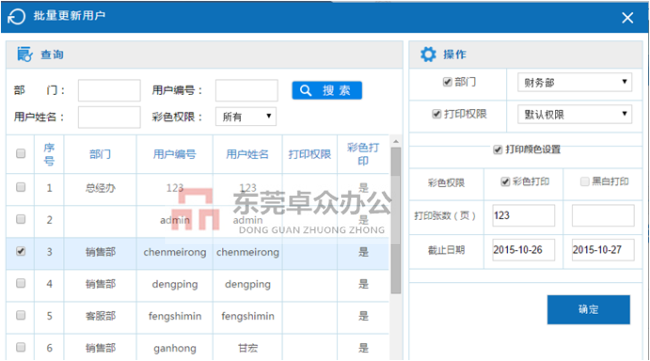
Task: Toggle the 打印颜色设置 checkbox
Action: pos(497,150)
